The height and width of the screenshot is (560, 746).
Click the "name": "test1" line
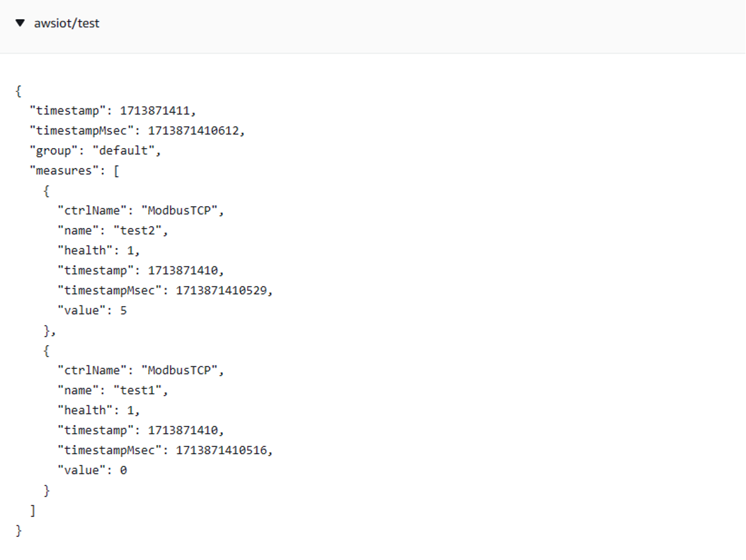[x=112, y=390]
